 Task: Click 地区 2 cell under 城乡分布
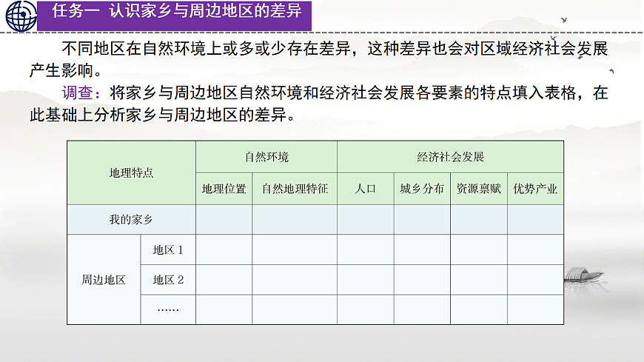[x=422, y=280]
